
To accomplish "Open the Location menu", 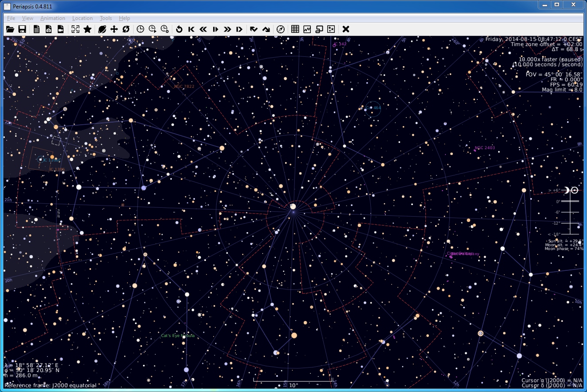I will pos(83,18).
